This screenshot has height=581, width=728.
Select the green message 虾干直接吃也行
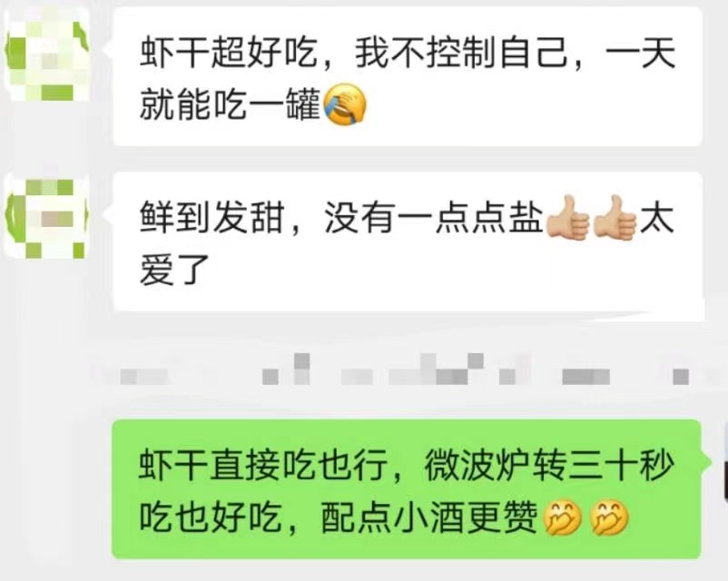pyautogui.click(x=407, y=489)
